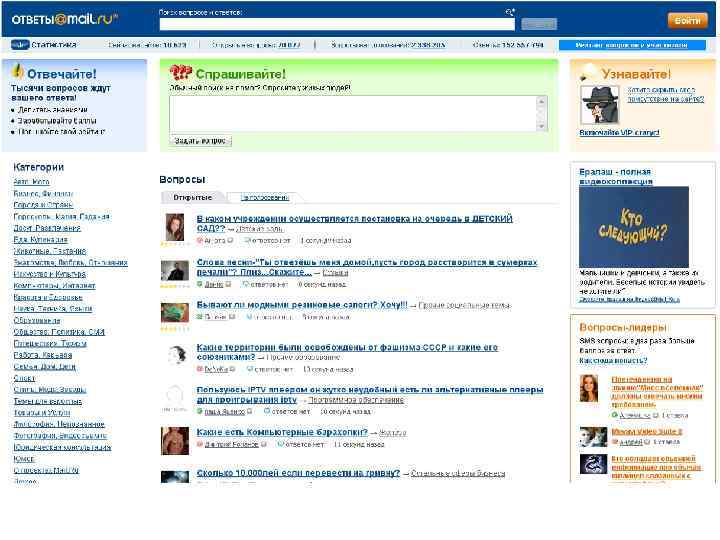Viewport: 720px width, 540px height.
Task: Open the 'Ералаш - полная видеоколлекция' link
Action: point(616,176)
